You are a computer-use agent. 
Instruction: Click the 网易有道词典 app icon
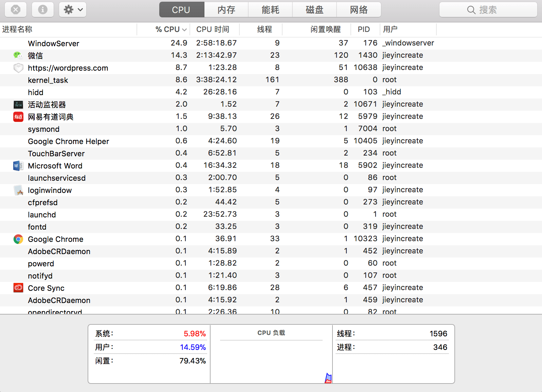point(18,117)
